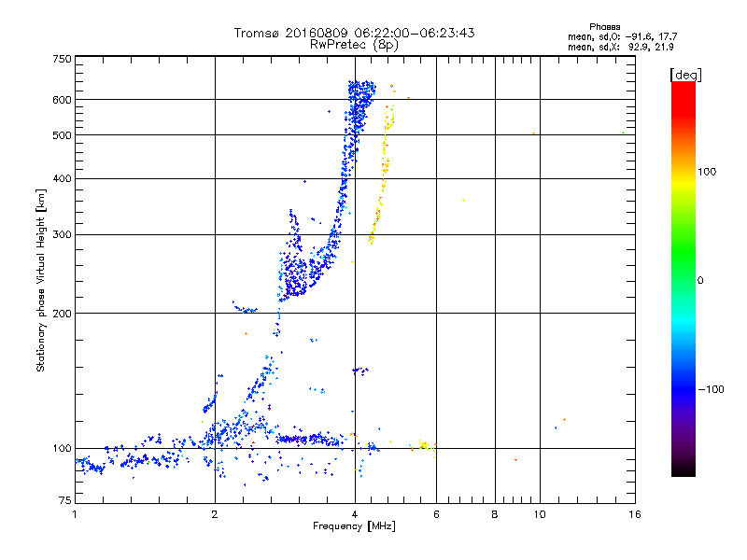This screenshot has width=747, height=560.
Task: Click the '[deg]' colorbar unit label
Action: [685, 75]
